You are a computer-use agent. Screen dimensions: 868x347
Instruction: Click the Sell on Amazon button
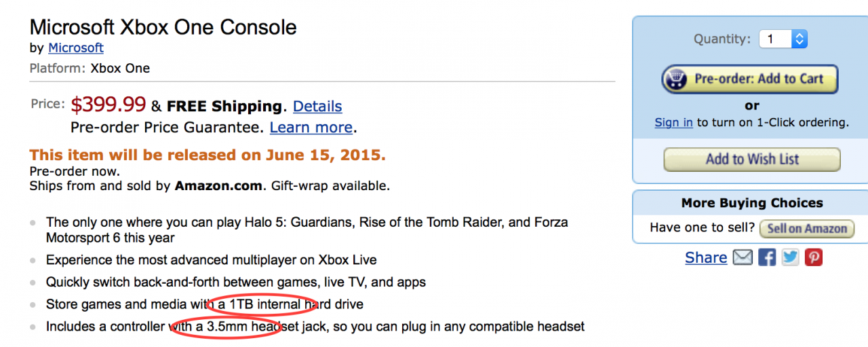click(x=807, y=229)
